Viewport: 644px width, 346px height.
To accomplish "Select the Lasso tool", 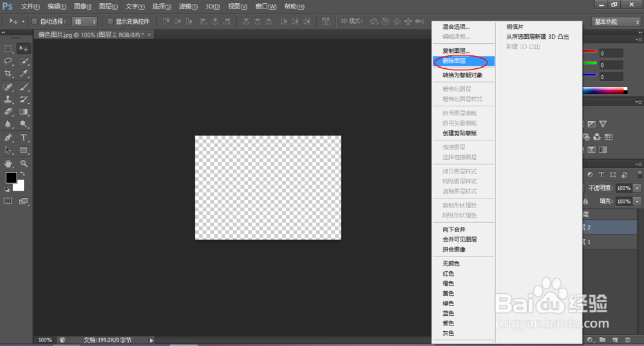I will (x=8, y=61).
